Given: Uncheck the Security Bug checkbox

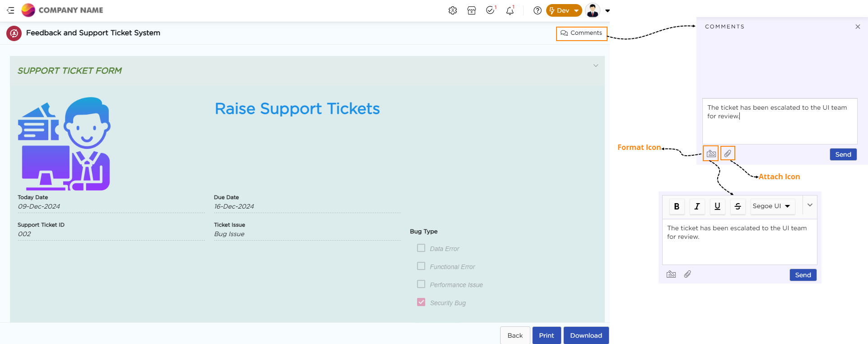Looking at the screenshot, I should coord(421,302).
